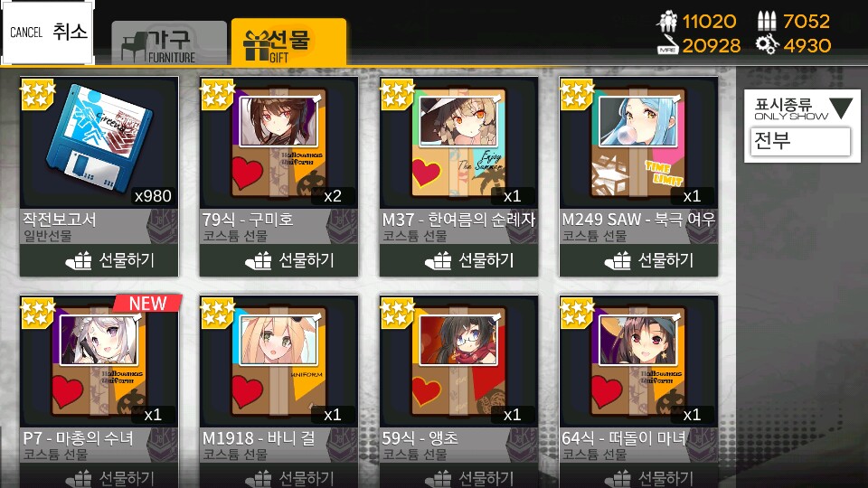Click the CANCEL 취소 button
The width and height of the screenshot is (868, 488).
tap(48, 33)
